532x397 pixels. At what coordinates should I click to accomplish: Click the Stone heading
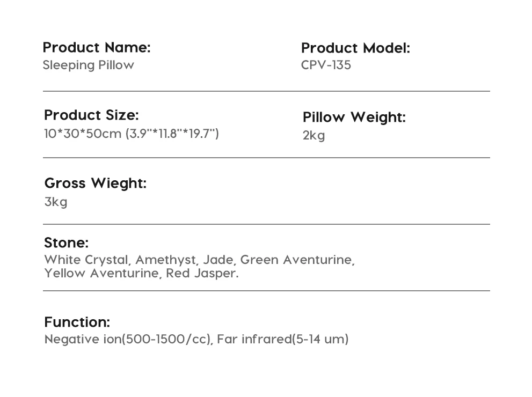[x=66, y=243]
